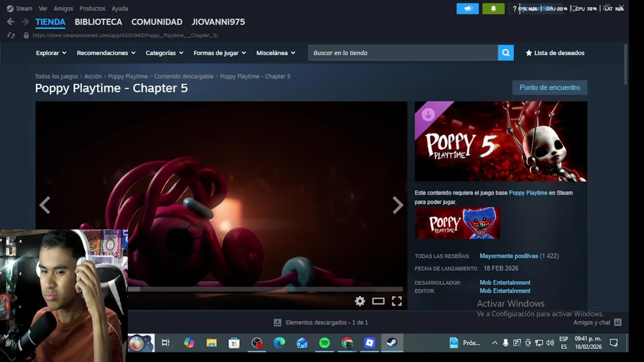Reload the store page
This screenshot has width=644, height=362.
coord(11,35)
